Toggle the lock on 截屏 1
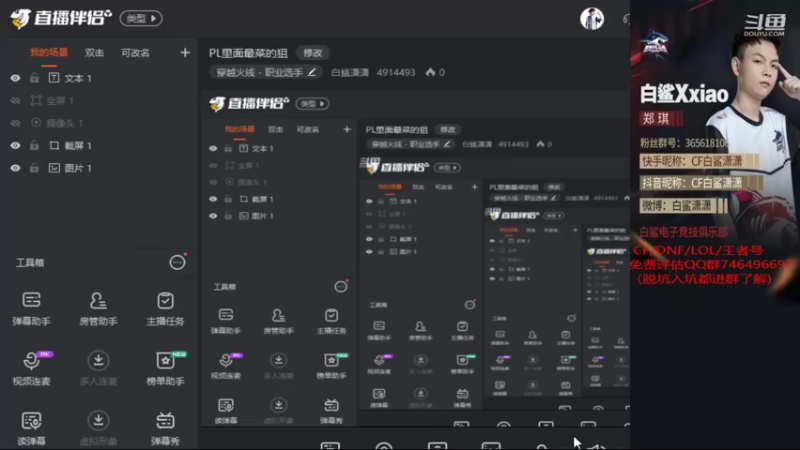Screen dimensions: 800x450 pos(34,145)
